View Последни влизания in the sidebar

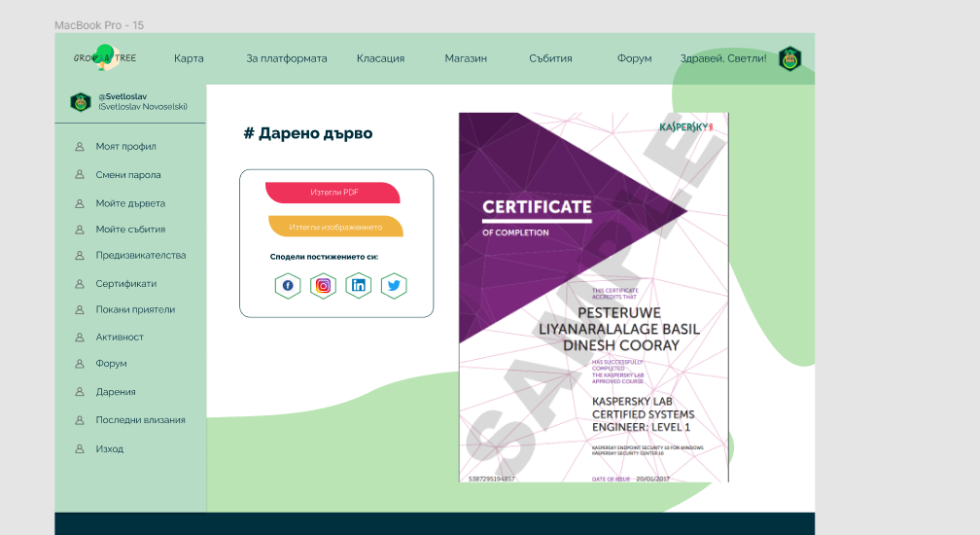(x=141, y=420)
